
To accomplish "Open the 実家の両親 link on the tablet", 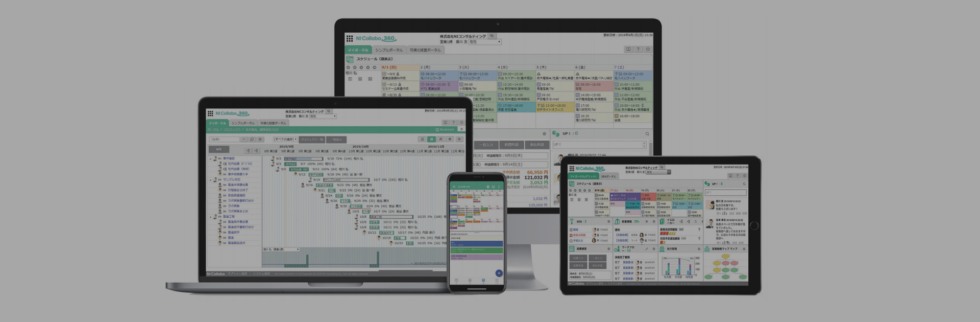I will pyautogui.click(x=579, y=235).
